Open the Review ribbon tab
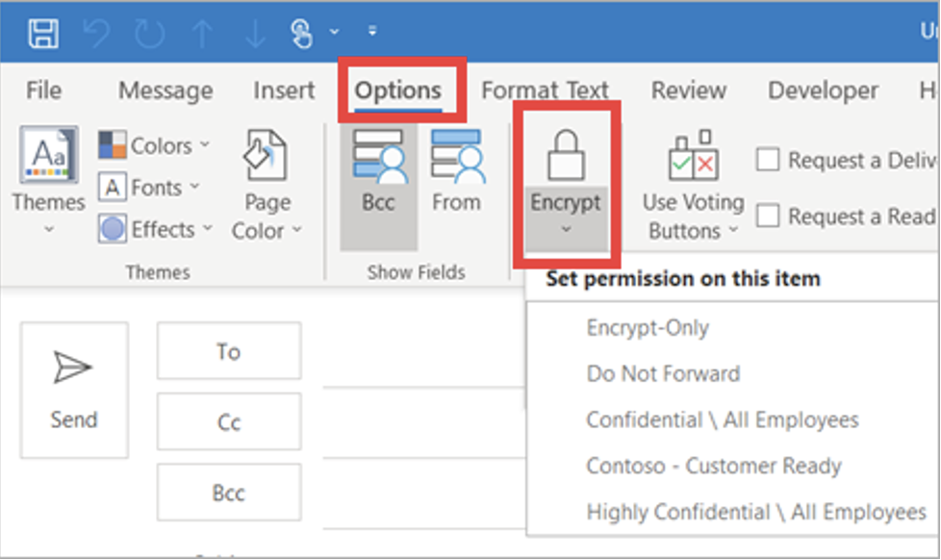The height and width of the screenshot is (560, 941). coord(688,89)
